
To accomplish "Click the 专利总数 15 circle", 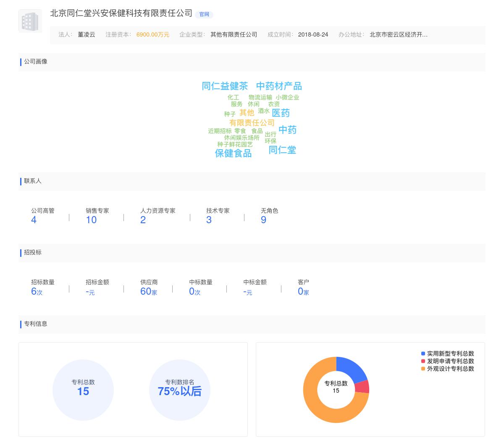I will coord(83,390).
